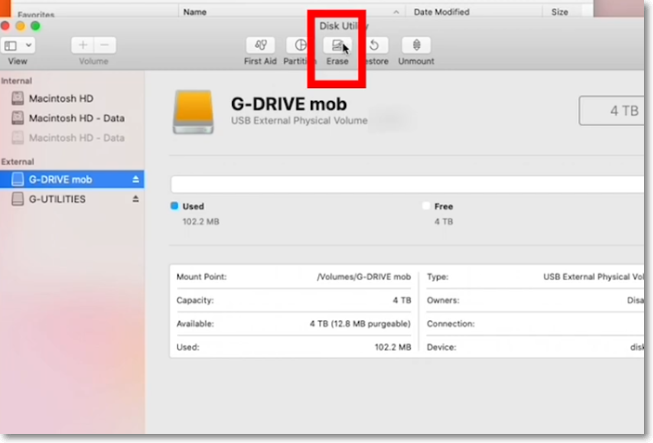Click the Erase toolbar button
653x443 pixels.
pyautogui.click(x=337, y=45)
